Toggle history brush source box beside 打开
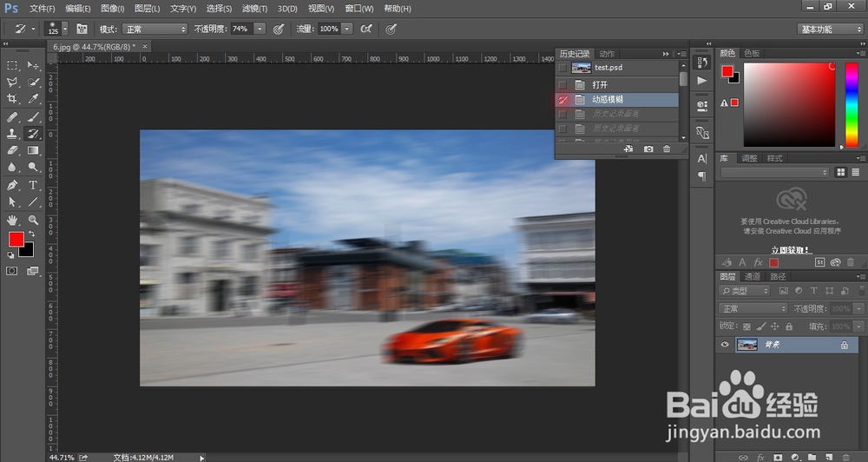This screenshot has height=462, width=868. [x=562, y=85]
